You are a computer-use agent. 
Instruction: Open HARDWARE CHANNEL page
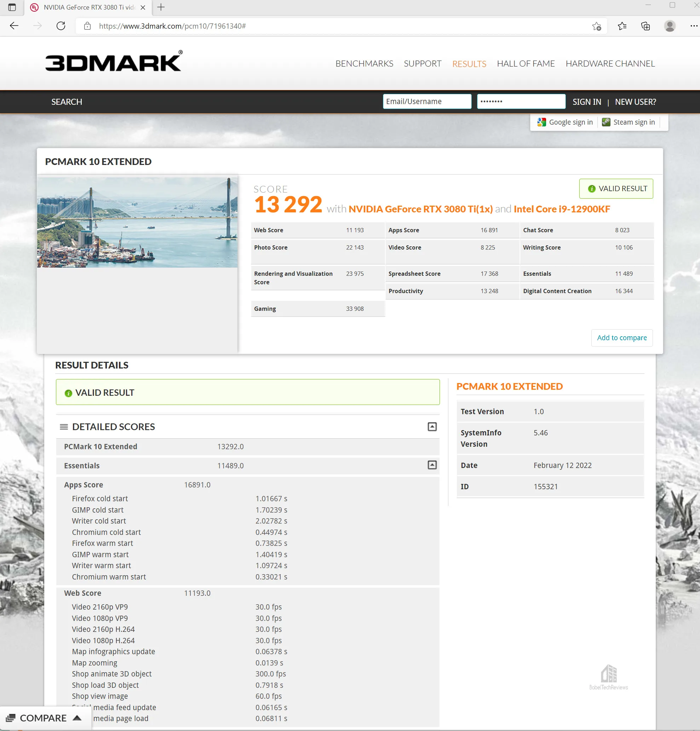click(610, 64)
